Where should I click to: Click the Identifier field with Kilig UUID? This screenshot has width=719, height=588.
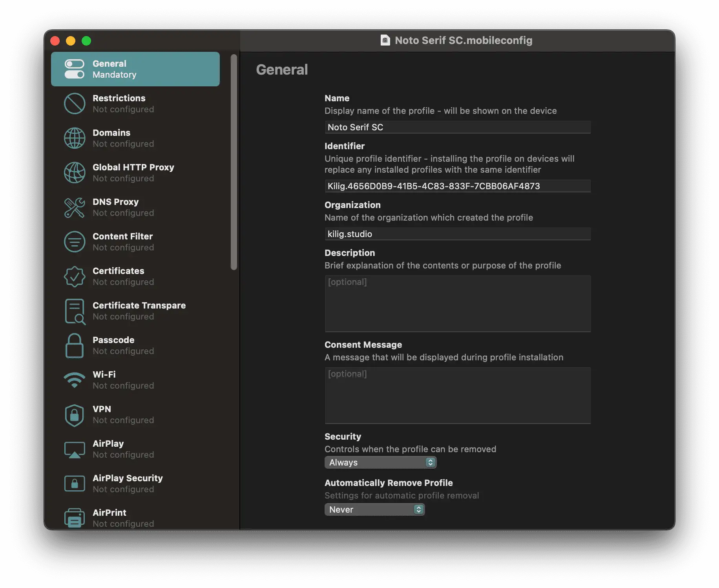pyautogui.click(x=458, y=186)
